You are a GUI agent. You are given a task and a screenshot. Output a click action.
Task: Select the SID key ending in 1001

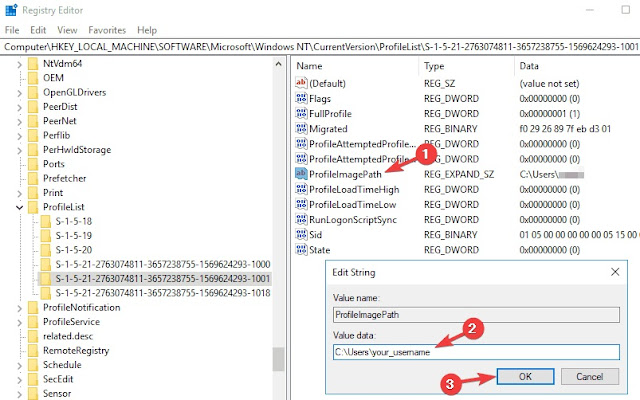(163, 279)
